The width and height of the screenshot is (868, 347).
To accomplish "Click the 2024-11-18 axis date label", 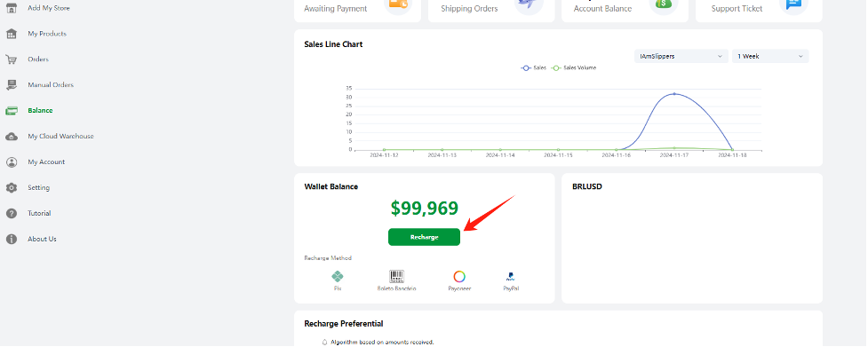I will click(732, 156).
